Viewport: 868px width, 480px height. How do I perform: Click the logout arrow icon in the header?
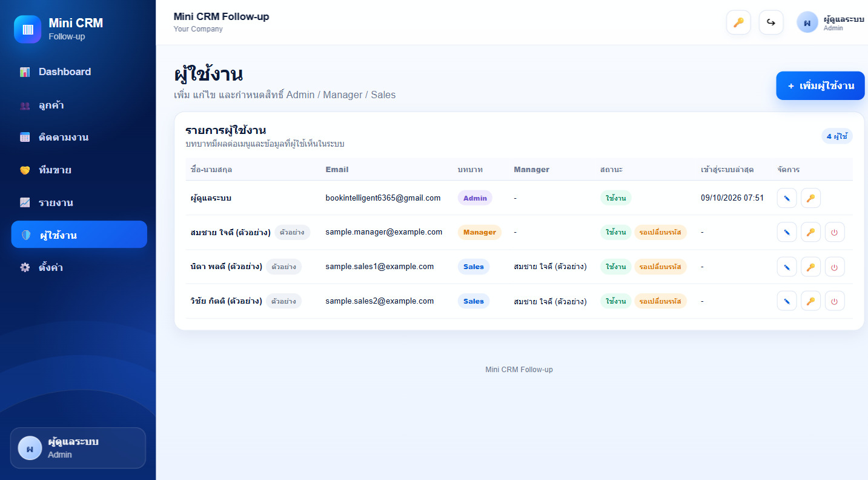click(x=771, y=22)
